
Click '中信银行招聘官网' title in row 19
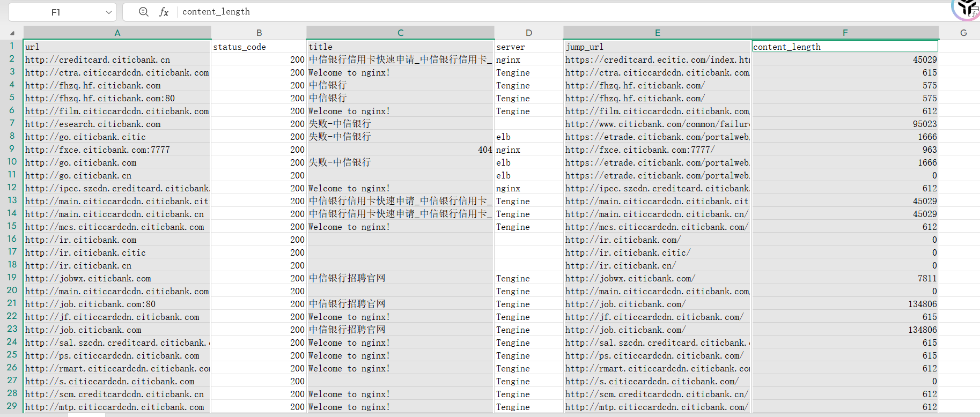pos(400,278)
